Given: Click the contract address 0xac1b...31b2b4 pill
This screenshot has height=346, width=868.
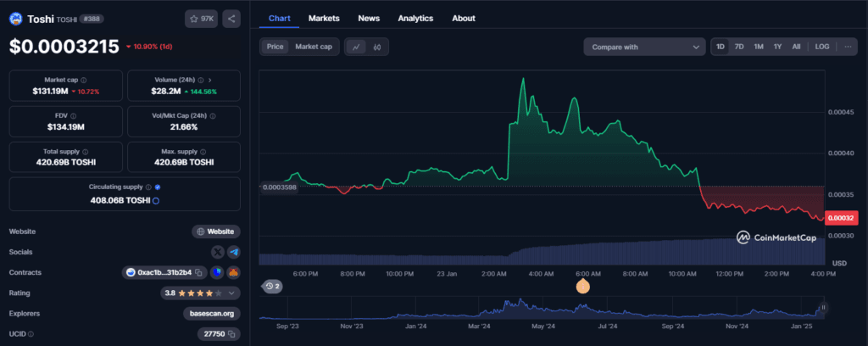Looking at the screenshot, I should pos(164,272).
